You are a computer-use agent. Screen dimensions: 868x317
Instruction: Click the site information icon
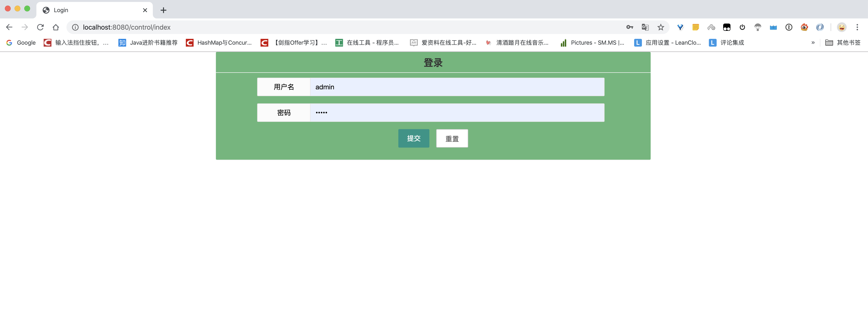[x=75, y=27]
